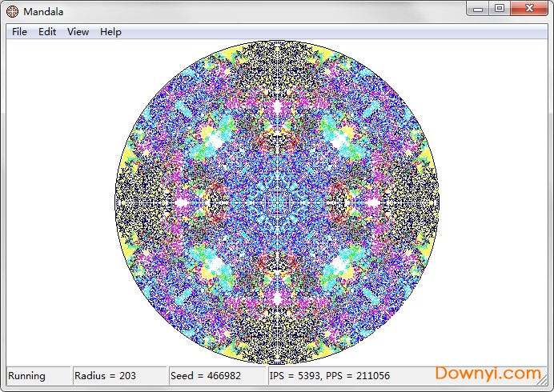The image size is (554, 392).
Task: Open the Help menu
Action: (110, 32)
